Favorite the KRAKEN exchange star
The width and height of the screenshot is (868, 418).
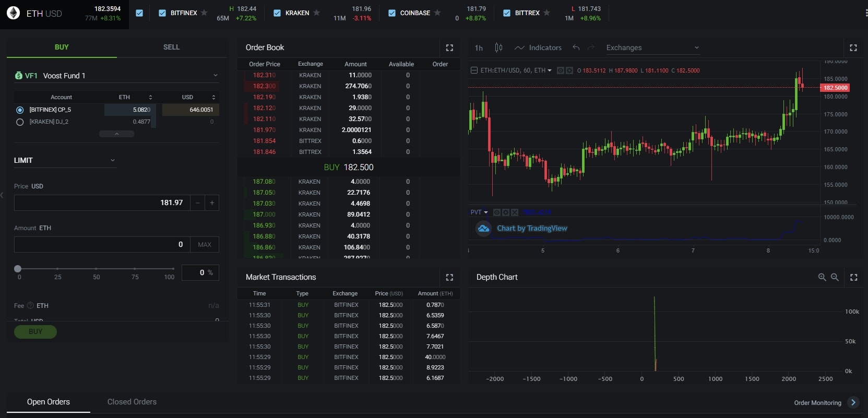coord(316,13)
